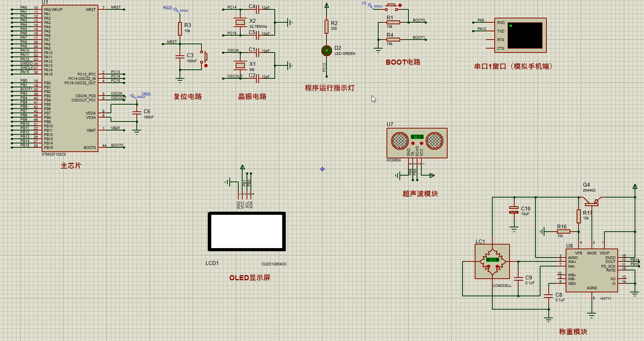Select resistor R1 on BOOT0 line

(393, 22)
